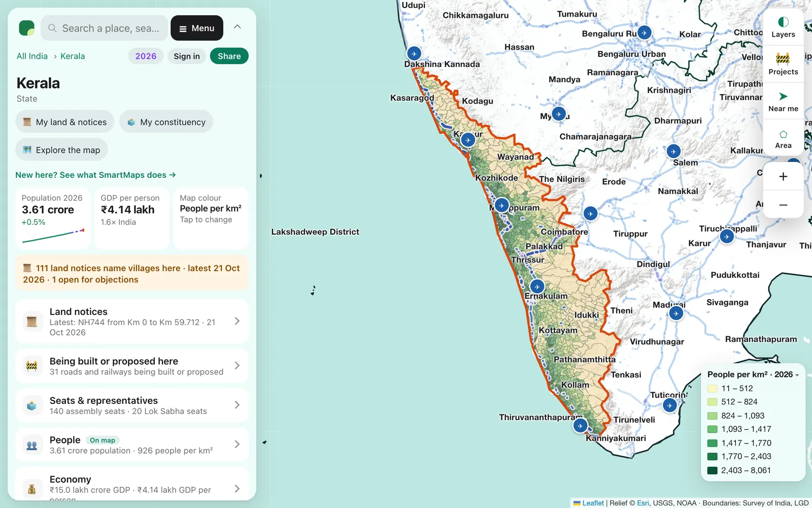The width and height of the screenshot is (812, 508).
Task: Click airport marker near Bengaluru Rural
Action: click(644, 33)
